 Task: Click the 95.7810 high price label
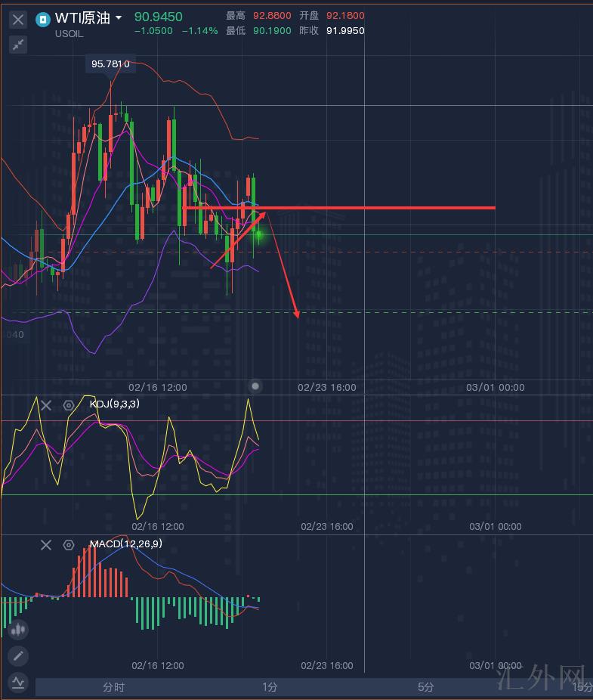pyautogui.click(x=110, y=64)
